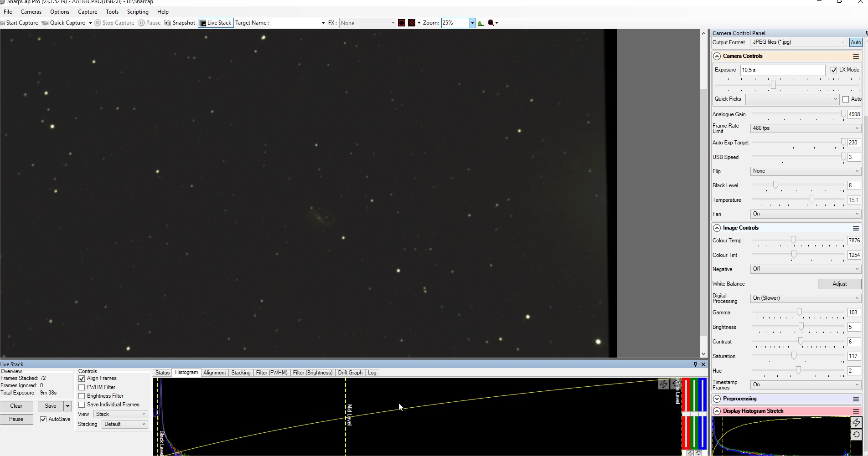Open the Scripting menu
This screenshot has height=456, width=868.
click(138, 12)
